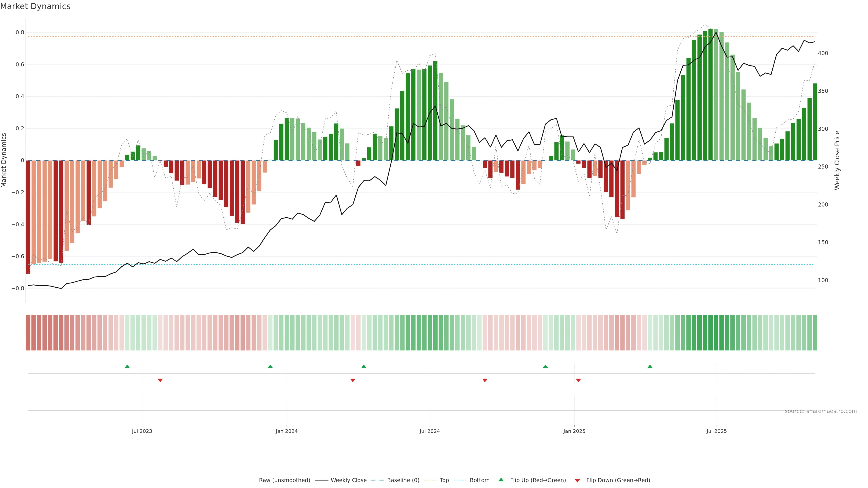Click the Bottom legend entry
Screen dimensions: 868x488
[x=479, y=480]
